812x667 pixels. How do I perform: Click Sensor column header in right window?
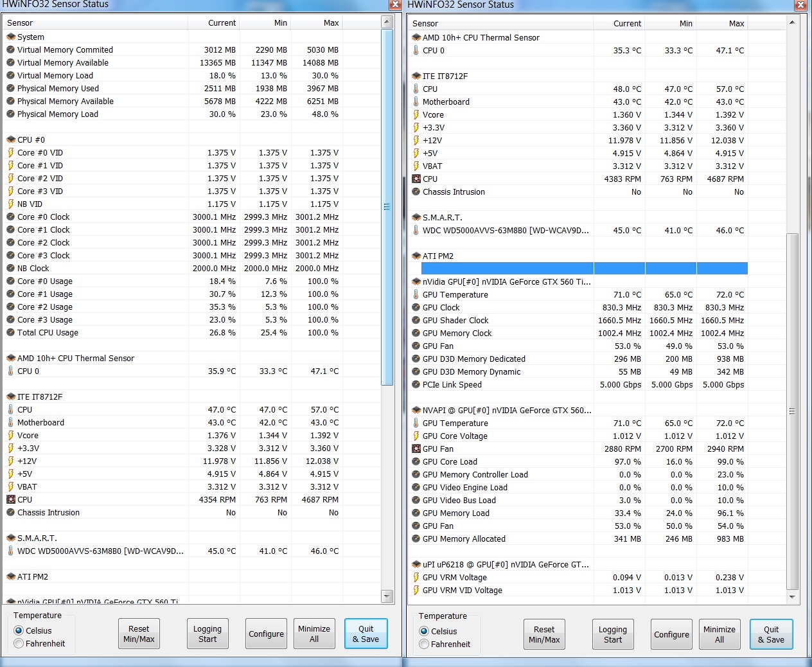coord(500,24)
